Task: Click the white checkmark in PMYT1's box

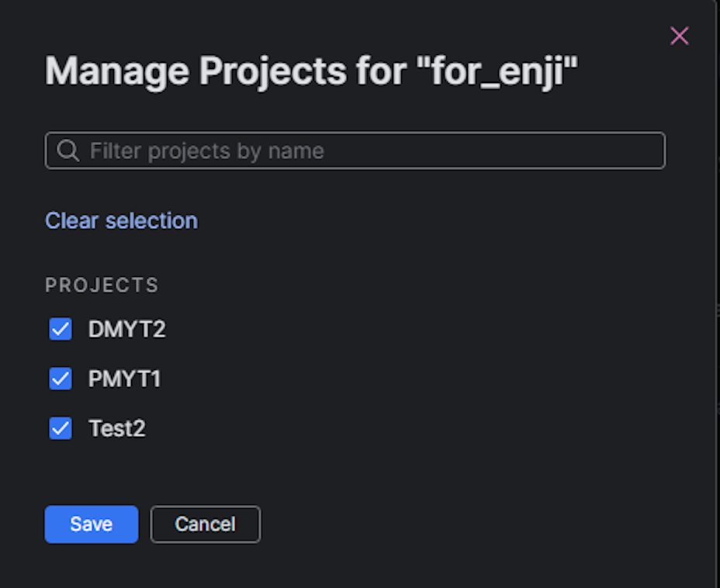Action: (61, 379)
